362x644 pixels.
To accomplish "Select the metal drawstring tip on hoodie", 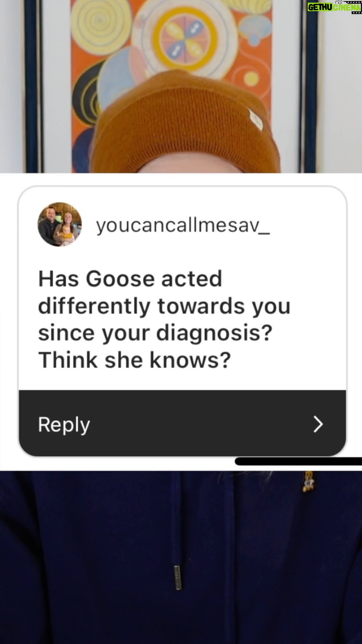I will pos(178,577).
